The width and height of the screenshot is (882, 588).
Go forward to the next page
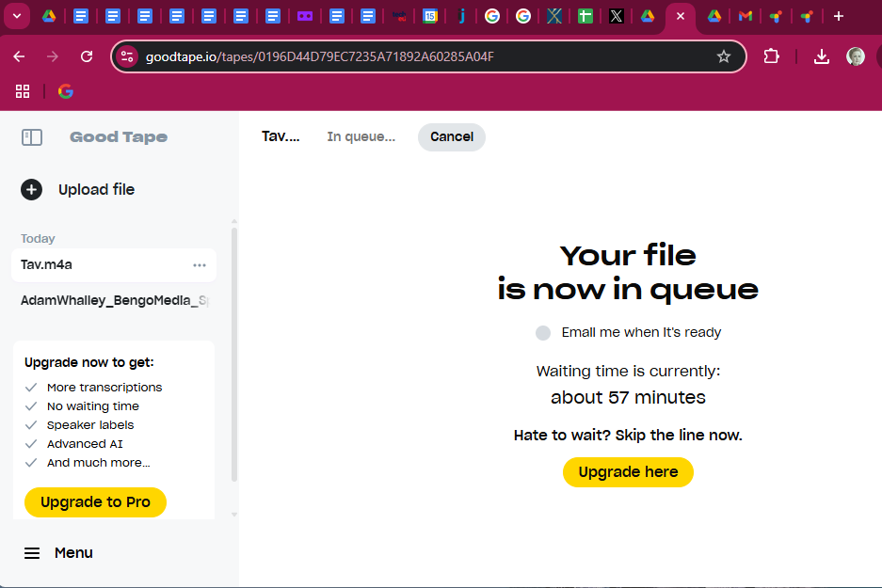pyautogui.click(x=53, y=56)
